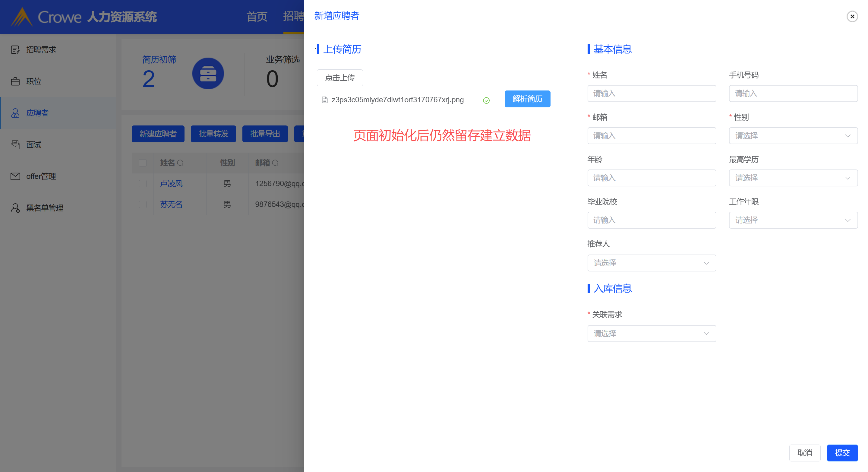This screenshot has width=868, height=472.
Task: Check the checkbox for 苏无名 row
Action: 143,205
